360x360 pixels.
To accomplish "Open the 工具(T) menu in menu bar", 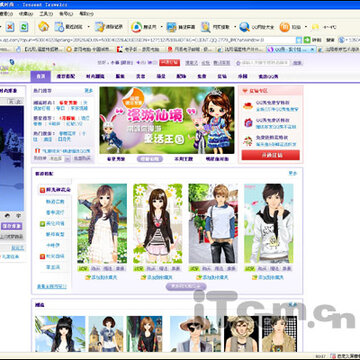I will click(46, 14).
